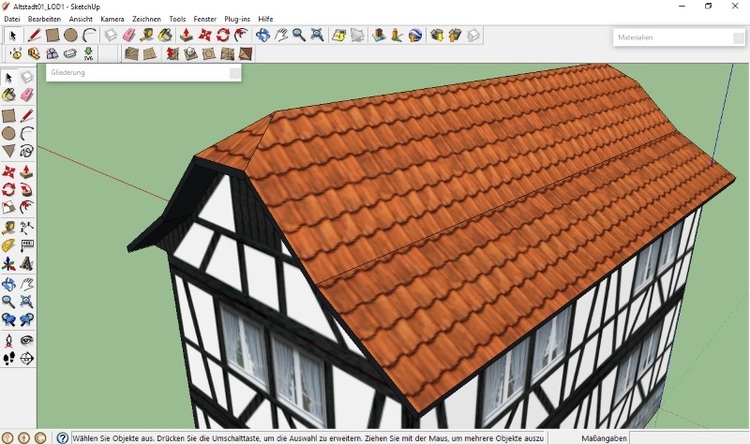Open the Kamera menu

click(x=112, y=19)
